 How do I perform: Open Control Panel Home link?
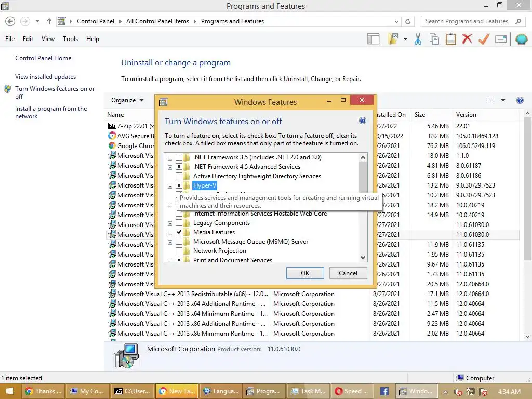pos(43,58)
